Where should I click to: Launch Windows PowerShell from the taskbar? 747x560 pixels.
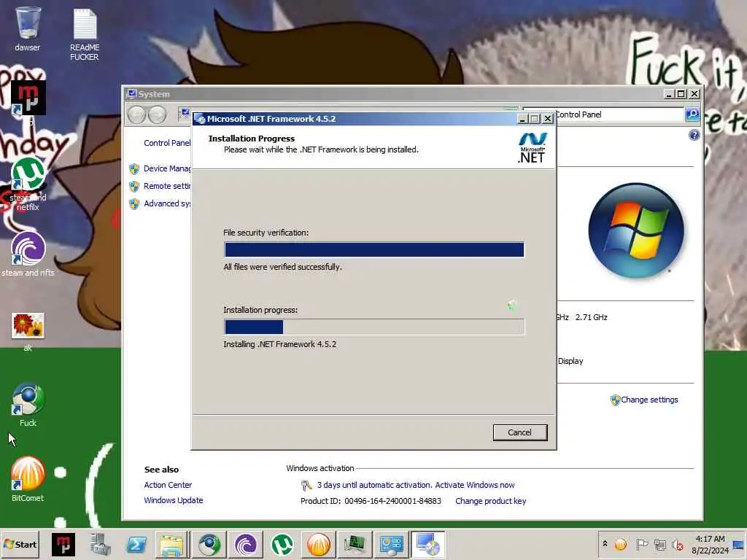[x=136, y=544]
